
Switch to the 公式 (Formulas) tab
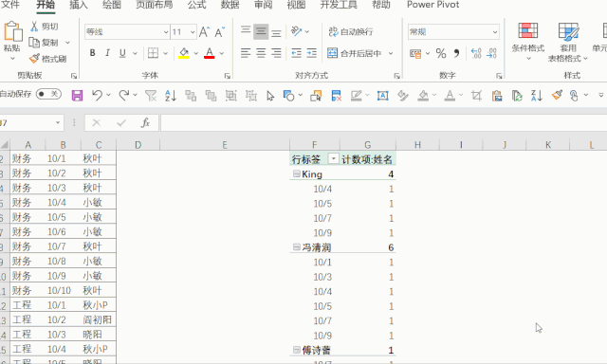(x=197, y=5)
